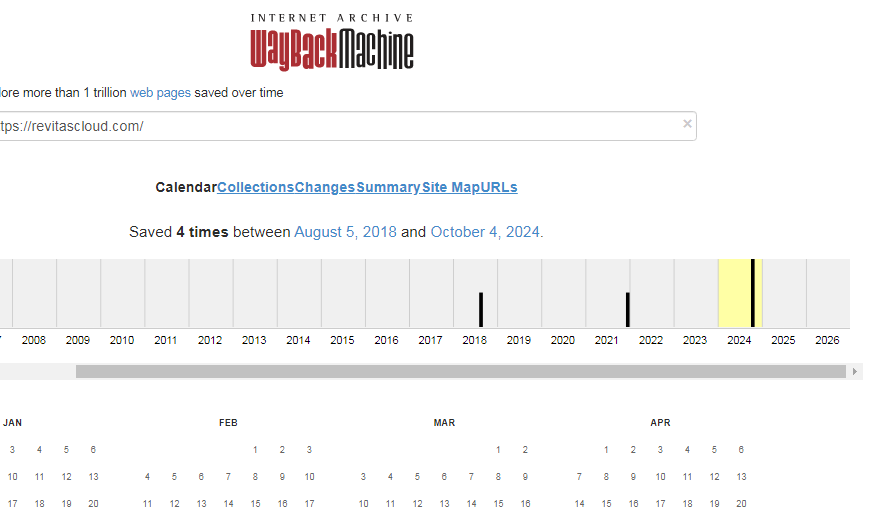Screen dimensions: 880x510
Task: Select year 2016 in the timeline
Action: 386,340
